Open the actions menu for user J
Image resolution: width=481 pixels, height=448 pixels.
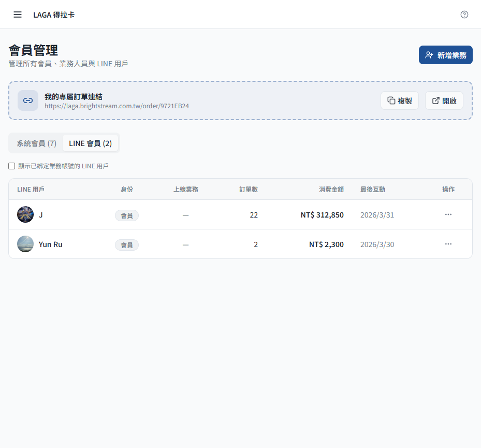click(448, 214)
